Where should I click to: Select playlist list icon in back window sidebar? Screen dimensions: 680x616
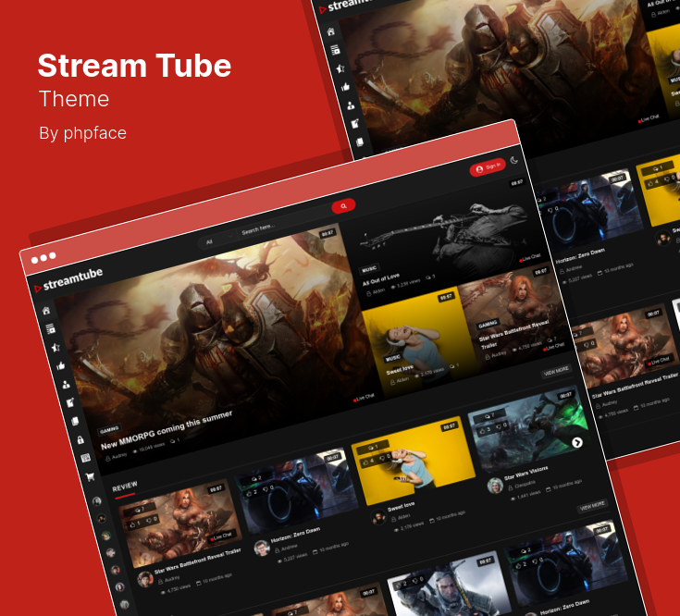[x=336, y=50]
